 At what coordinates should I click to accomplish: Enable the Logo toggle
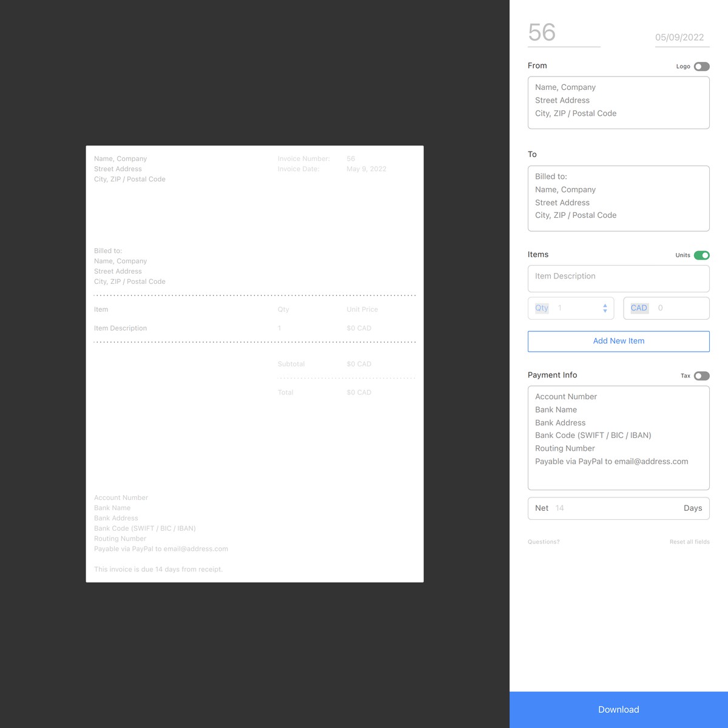pyautogui.click(x=701, y=66)
